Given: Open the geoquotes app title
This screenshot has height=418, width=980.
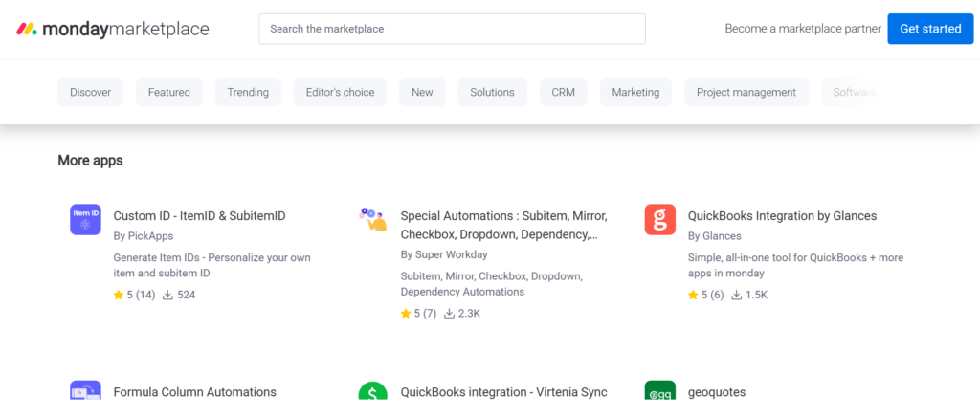Looking at the screenshot, I should click(x=717, y=392).
